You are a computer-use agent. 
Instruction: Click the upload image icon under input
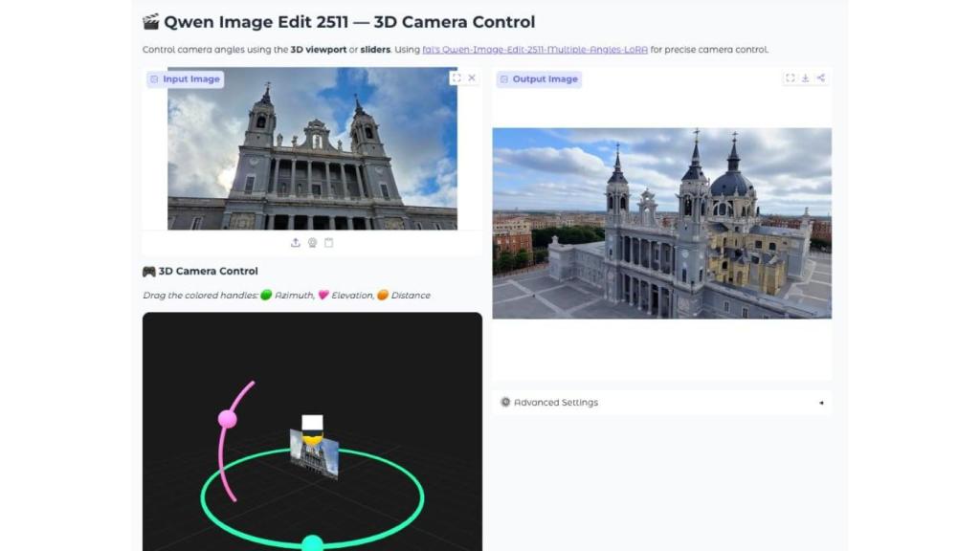(x=296, y=243)
